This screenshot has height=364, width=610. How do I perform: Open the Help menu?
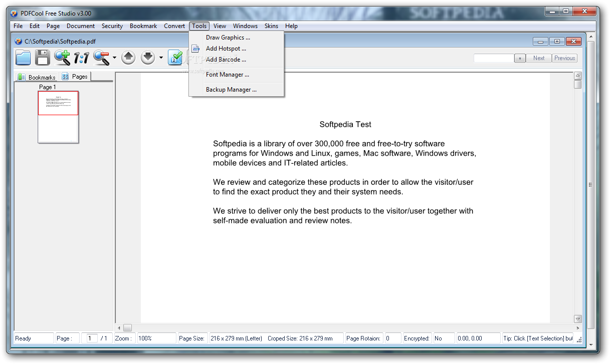pos(291,26)
